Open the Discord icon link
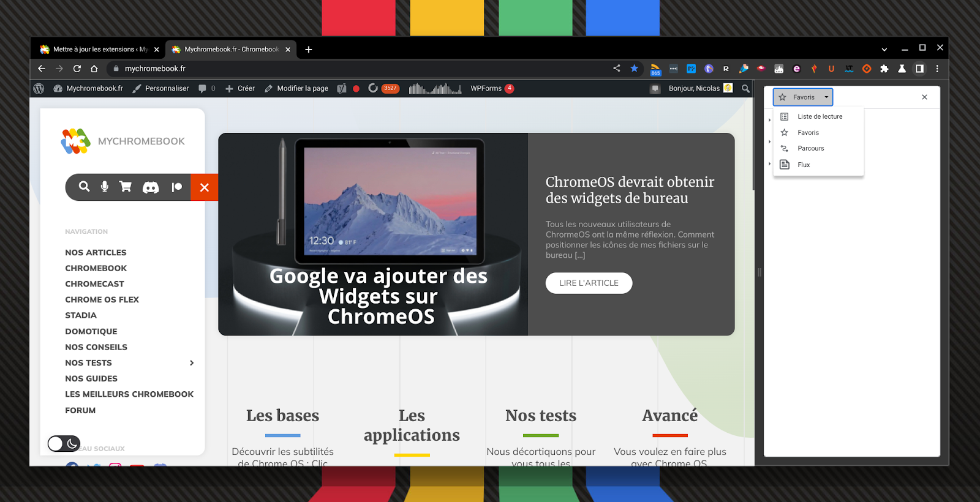Viewport: 980px width, 502px height. point(151,187)
